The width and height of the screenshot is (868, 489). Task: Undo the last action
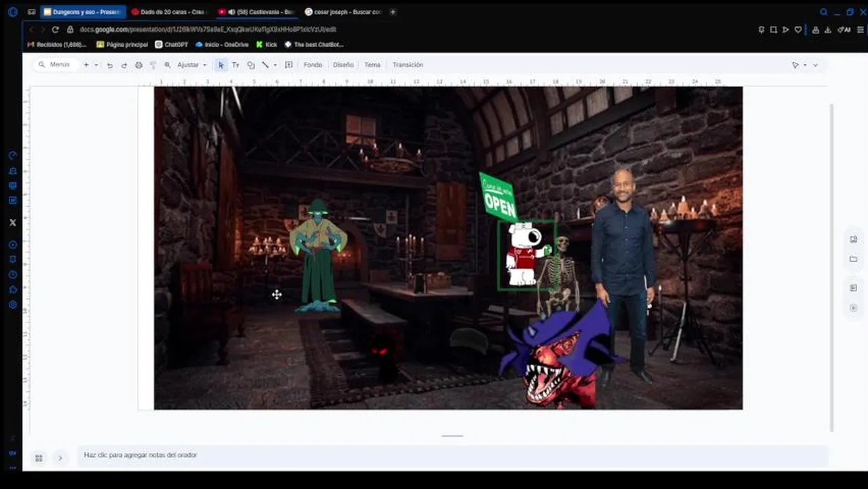click(109, 65)
